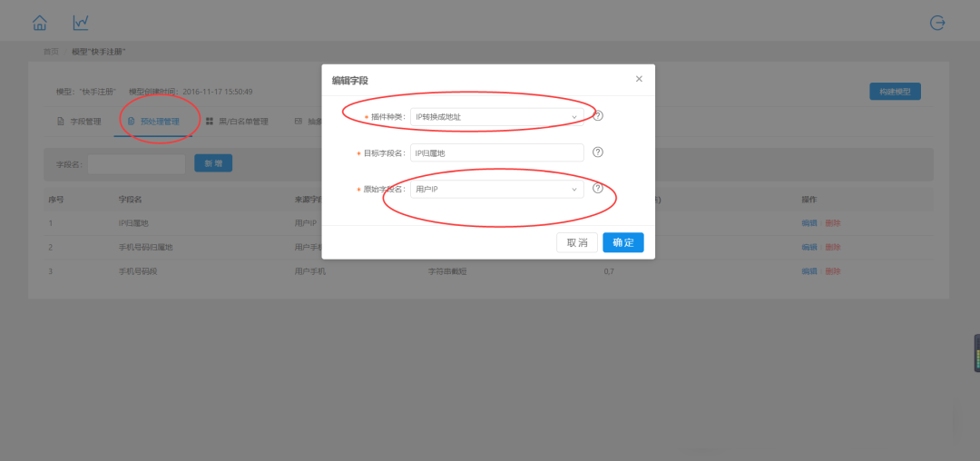Open the 插件种类 dropdown
Screen dimensions: 980x461
point(497,117)
